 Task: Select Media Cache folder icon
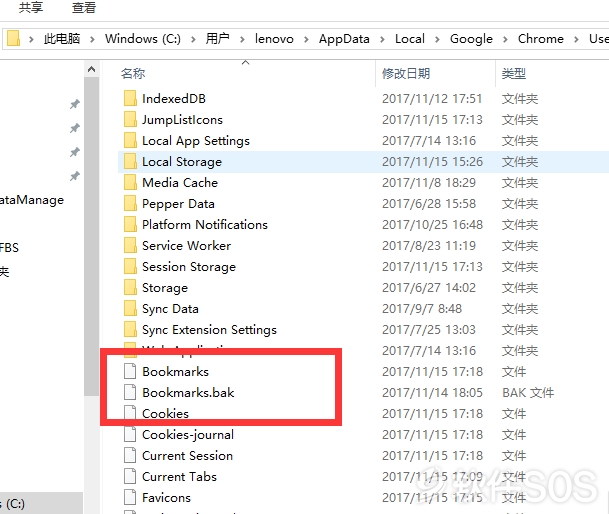130,182
